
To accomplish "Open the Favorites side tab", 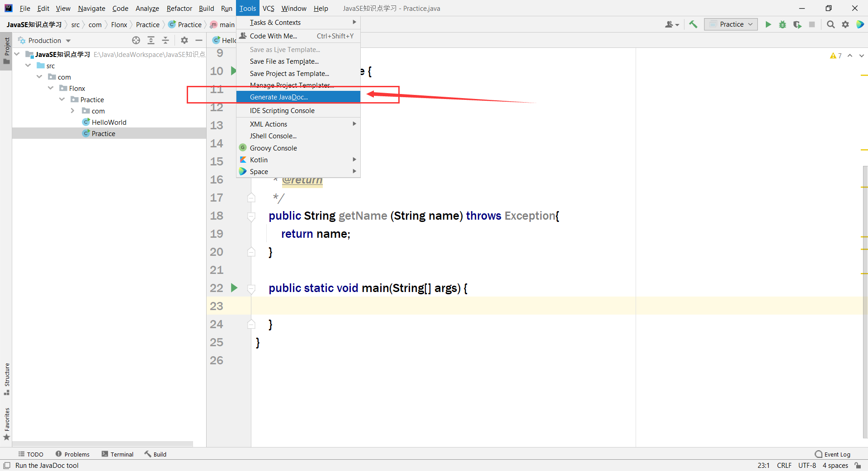I will coord(6,424).
